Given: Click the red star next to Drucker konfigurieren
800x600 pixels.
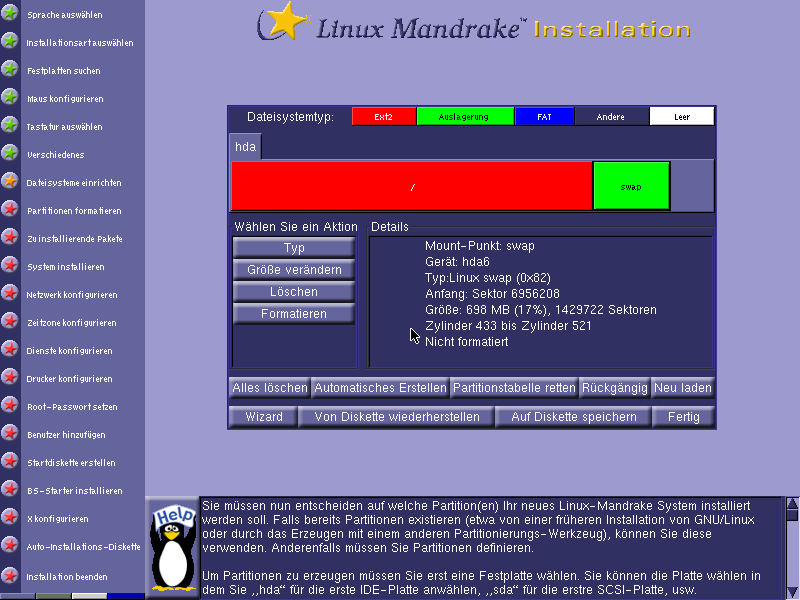Looking at the screenshot, I should (x=10, y=377).
